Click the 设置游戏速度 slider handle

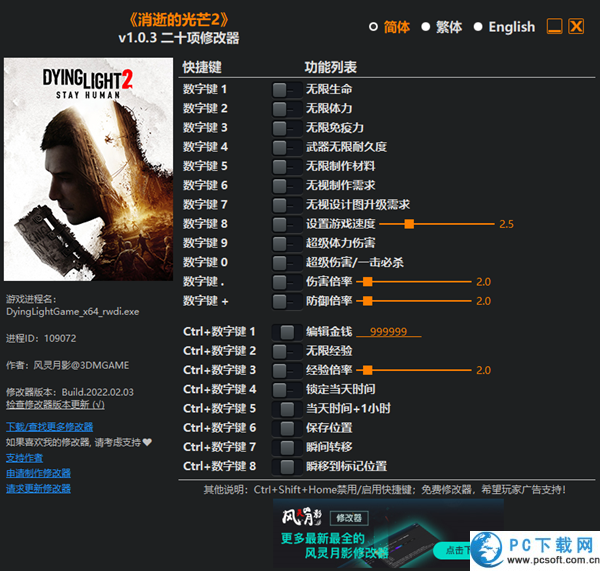[x=409, y=224]
